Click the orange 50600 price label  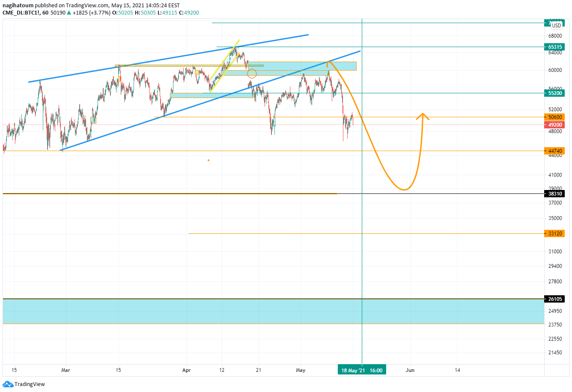[x=555, y=117]
